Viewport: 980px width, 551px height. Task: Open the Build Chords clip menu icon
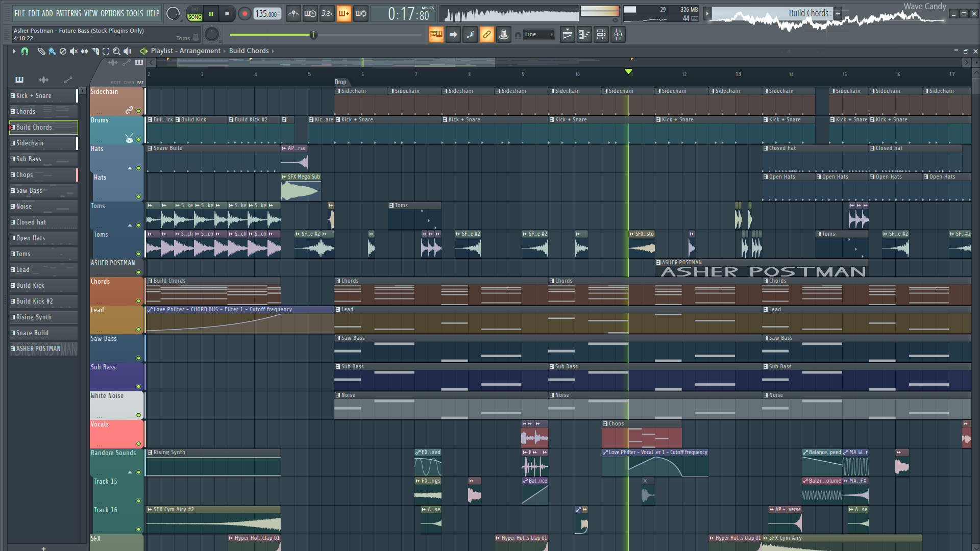point(150,281)
